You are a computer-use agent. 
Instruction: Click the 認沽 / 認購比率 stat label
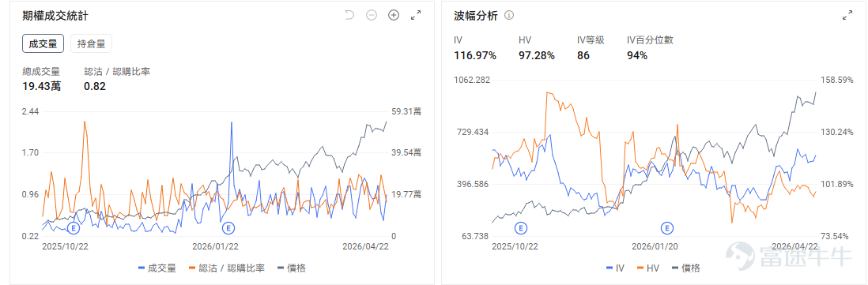[117, 71]
